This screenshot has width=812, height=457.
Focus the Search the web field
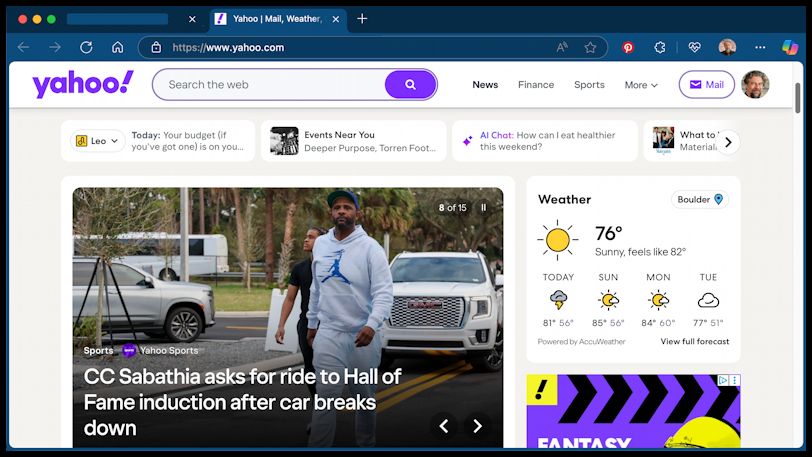click(x=269, y=84)
